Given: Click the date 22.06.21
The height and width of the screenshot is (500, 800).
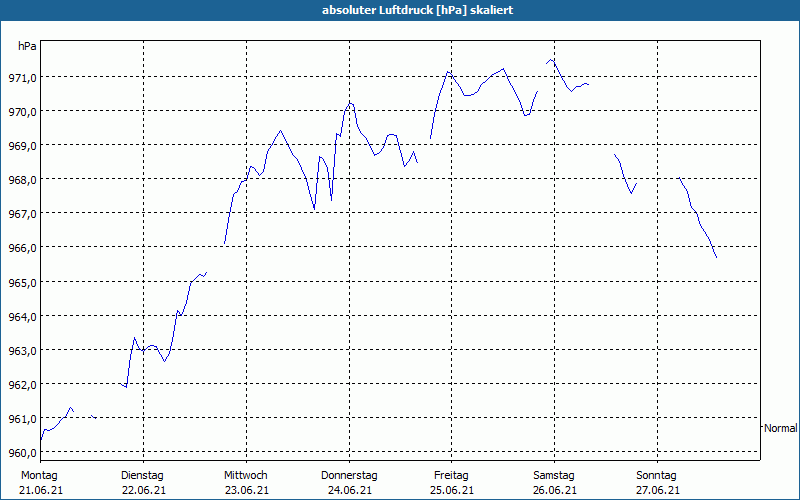Looking at the screenshot, I should [x=144, y=491].
